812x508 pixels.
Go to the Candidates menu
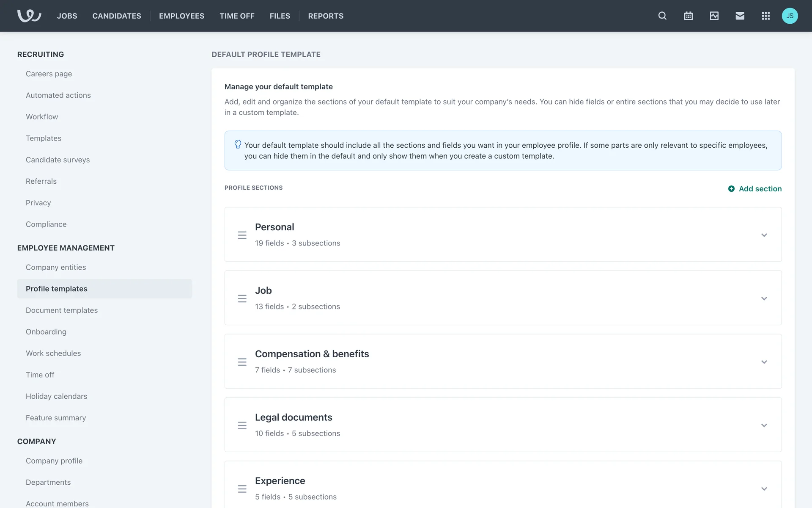117,16
